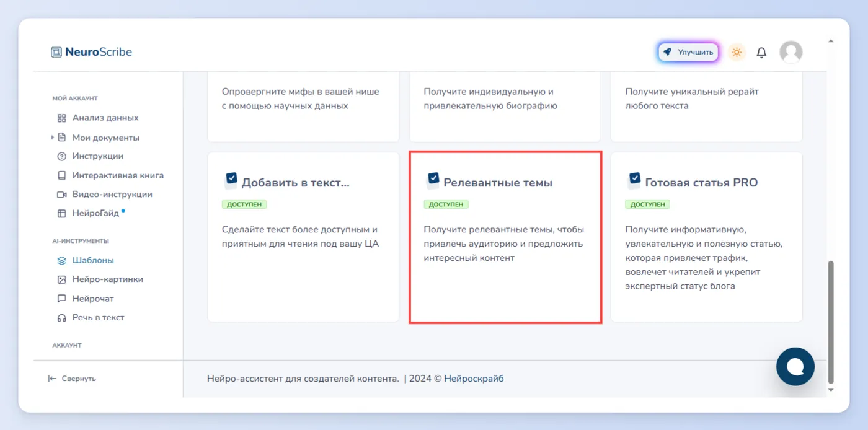The width and height of the screenshot is (868, 430).
Task: Open the Шаблоны section
Action: tap(86, 260)
